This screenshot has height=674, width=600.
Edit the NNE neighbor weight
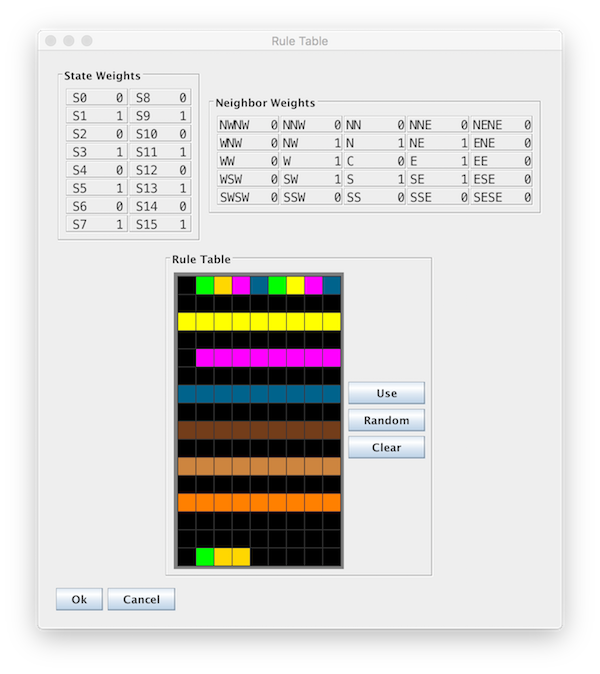[438, 125]
